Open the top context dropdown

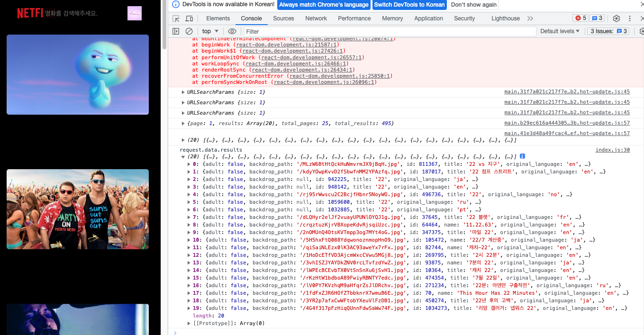pos(210,31)
